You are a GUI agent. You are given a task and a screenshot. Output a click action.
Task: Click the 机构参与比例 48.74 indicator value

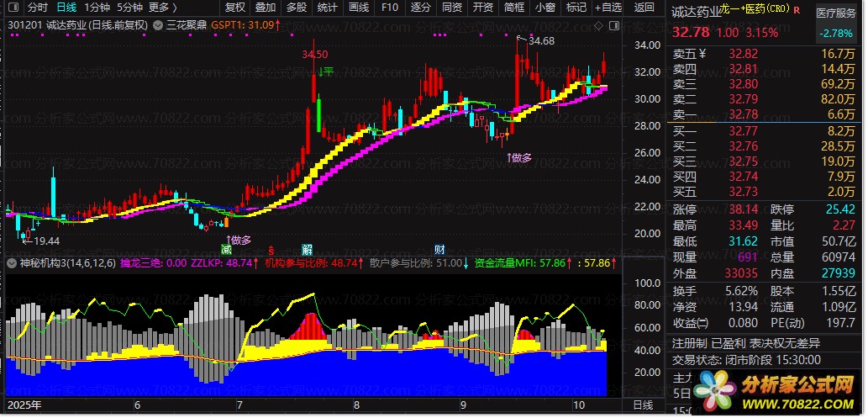pyautogui.click(x=312, y=262)
